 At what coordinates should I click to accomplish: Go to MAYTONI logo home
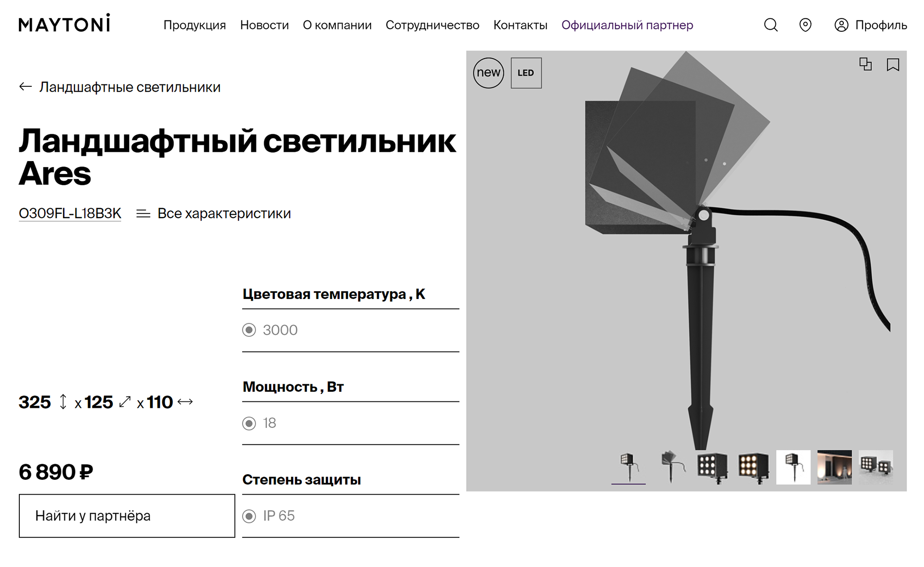[65, 23]
